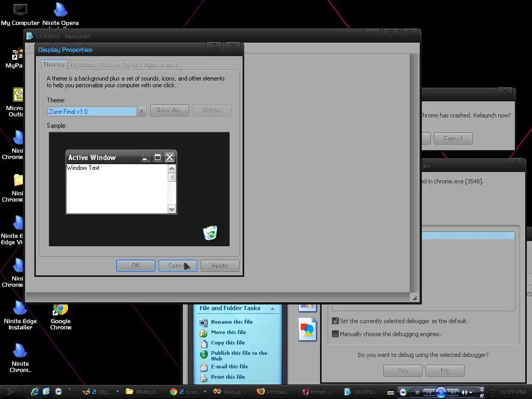Click sample Active Window scroll up arrow

tap(171, 169)
